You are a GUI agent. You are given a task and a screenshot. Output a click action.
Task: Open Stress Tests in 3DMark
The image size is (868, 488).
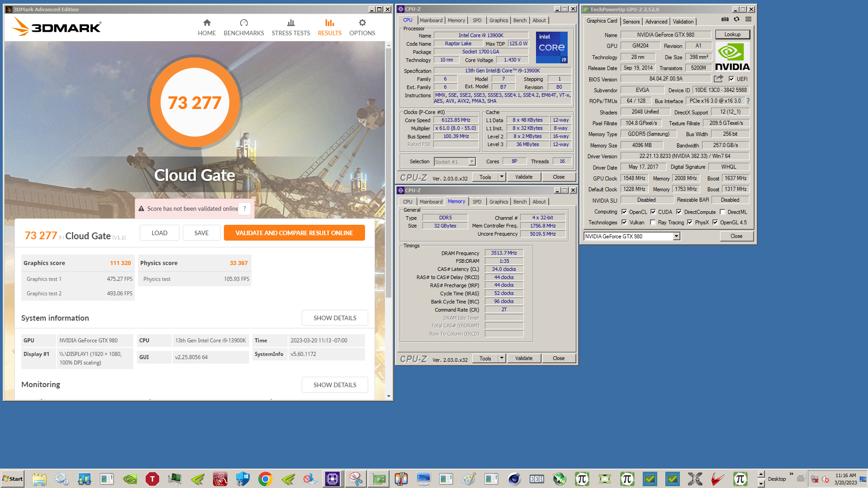[x=291, y=28]
